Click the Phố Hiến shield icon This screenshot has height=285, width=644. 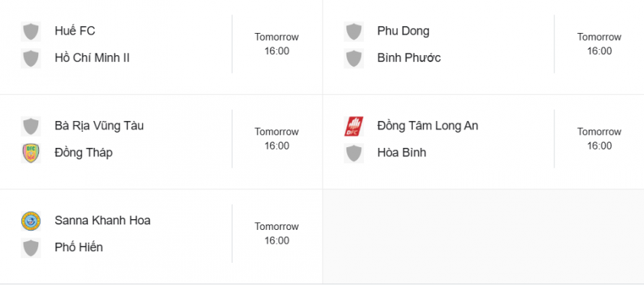[31, 248]
